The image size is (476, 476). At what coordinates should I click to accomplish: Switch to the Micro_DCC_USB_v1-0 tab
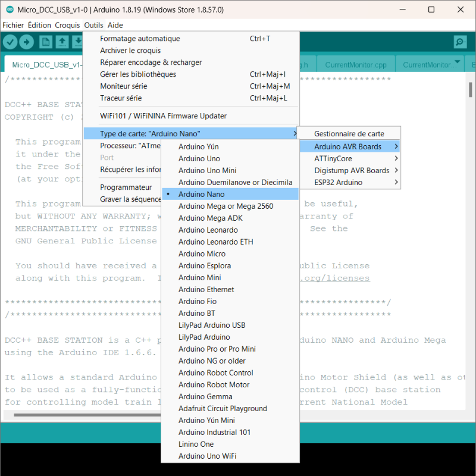point(43,64)
